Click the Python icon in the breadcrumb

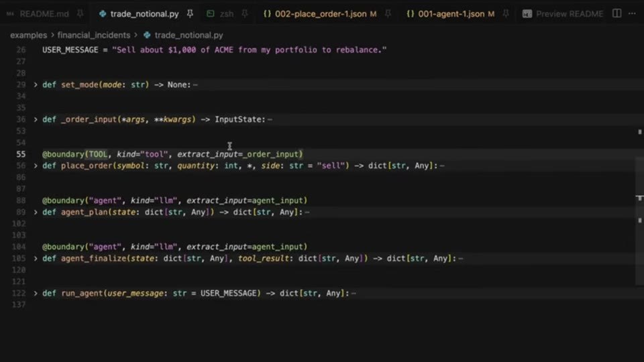(147, 36)
